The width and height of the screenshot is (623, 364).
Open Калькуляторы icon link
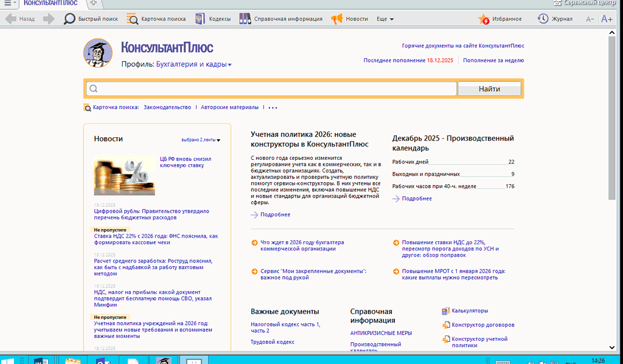pyautogui.click(x=446, y=311)
